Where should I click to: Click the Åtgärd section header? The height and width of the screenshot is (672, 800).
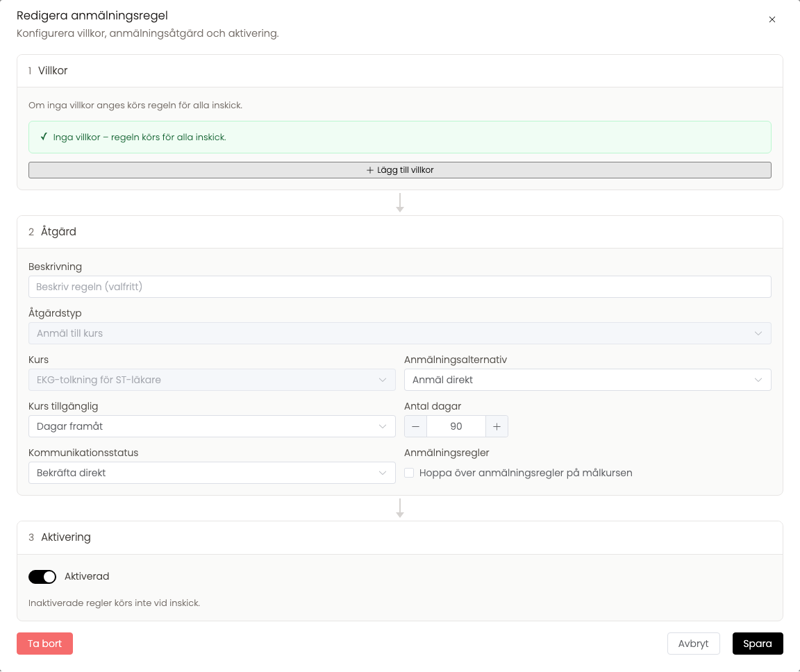click(399, 232)
